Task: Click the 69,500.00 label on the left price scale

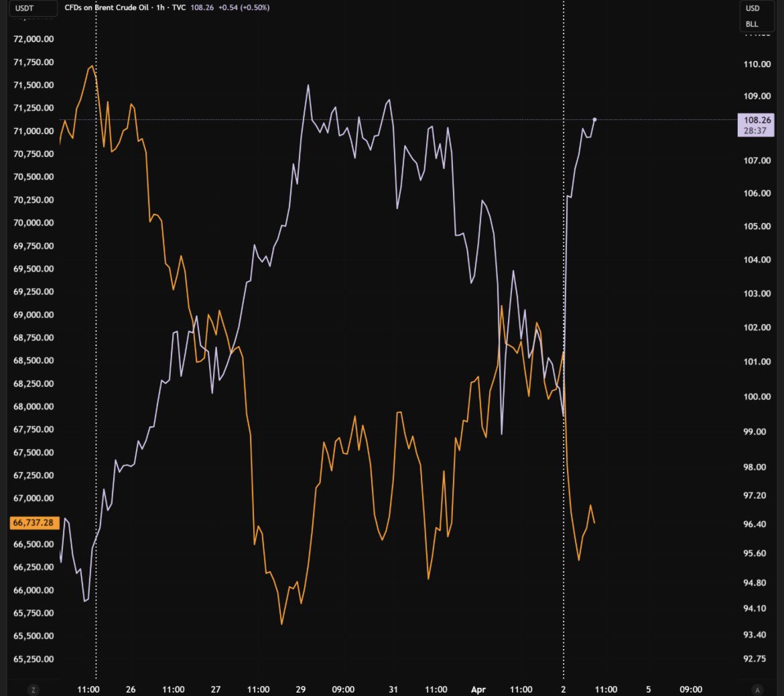Action: pyautogui.click(x=34, y=269)
